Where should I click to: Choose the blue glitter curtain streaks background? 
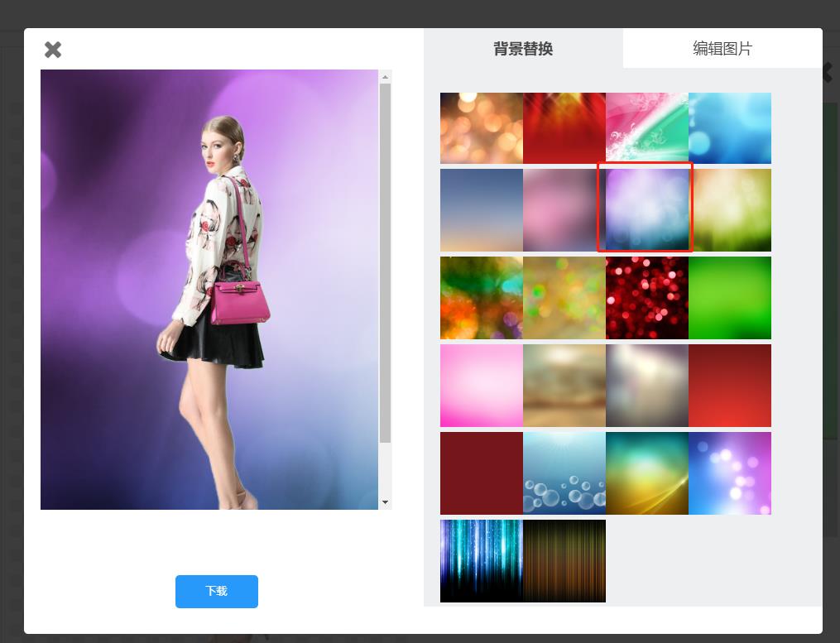pos(482,561)
